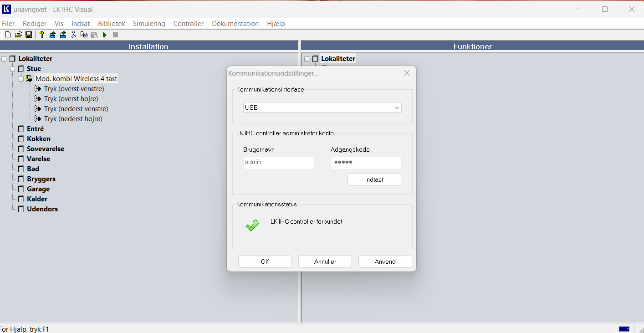The height and width of the screenshot is (333, 644).
Task: Open the Bibliotek menu
Action: 111,24
